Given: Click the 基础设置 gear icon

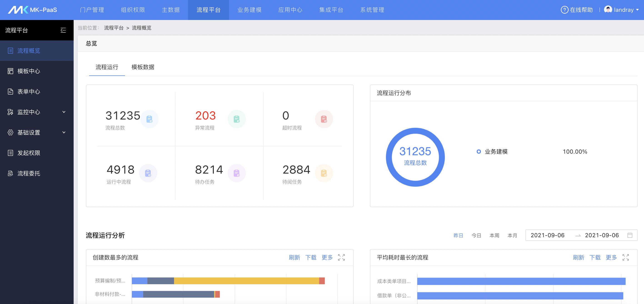Looking at the screenshot, I should pos(10,132).
